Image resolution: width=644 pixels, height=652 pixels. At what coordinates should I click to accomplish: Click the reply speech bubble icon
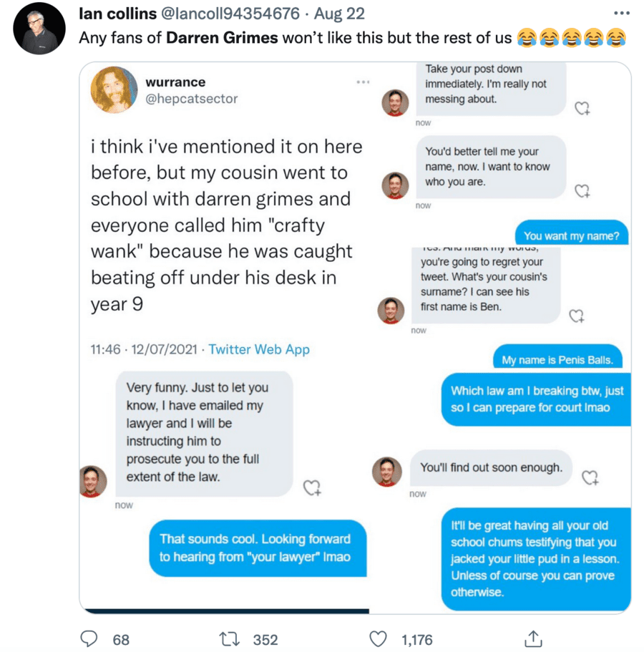point(89,639)
